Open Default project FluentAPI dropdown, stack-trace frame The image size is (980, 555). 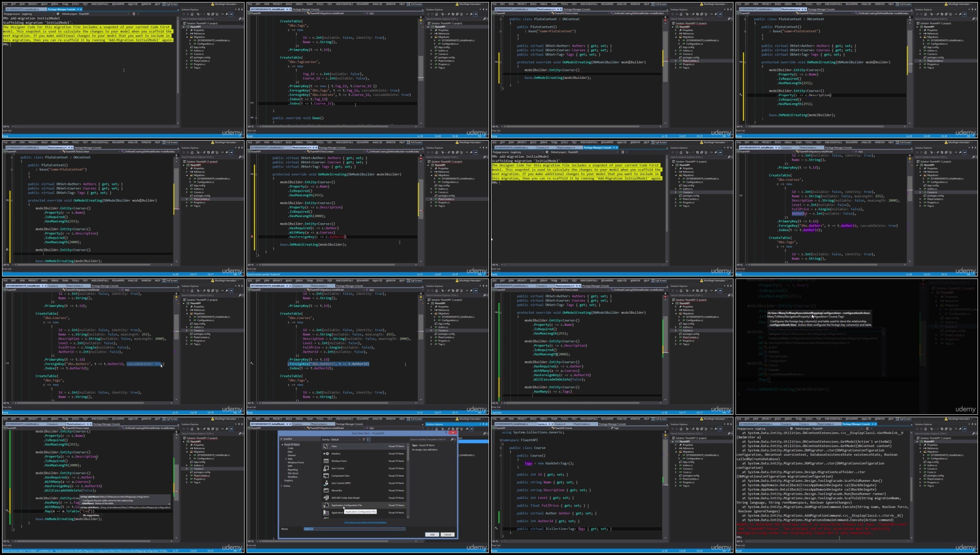(x=838, y=428)
